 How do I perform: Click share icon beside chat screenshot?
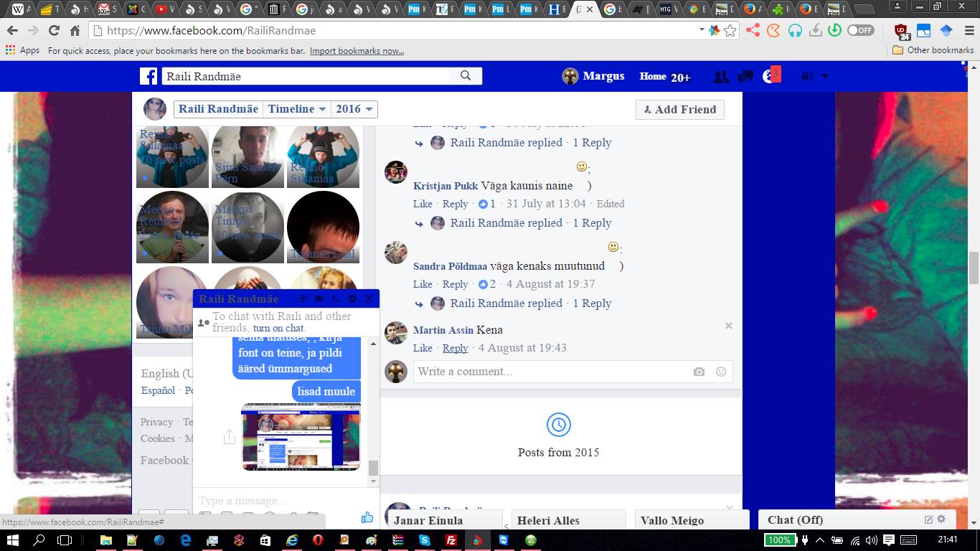[x=229, y=436]
